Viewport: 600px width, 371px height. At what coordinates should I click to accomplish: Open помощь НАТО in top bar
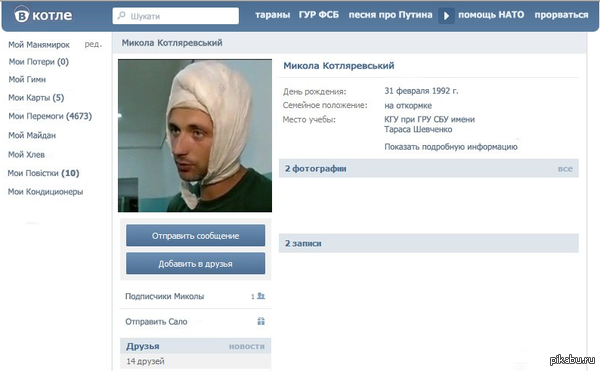pos(491,15)
